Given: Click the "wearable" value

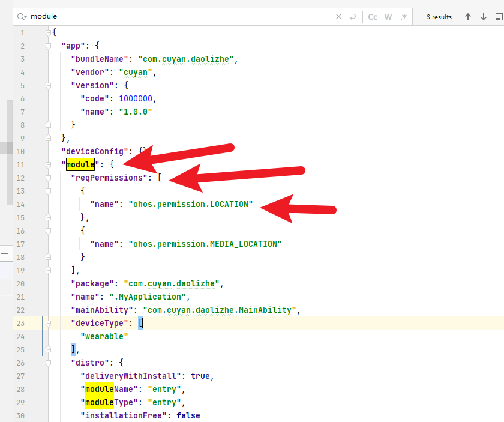Looking at the screenshot, I should coord(104,336).
